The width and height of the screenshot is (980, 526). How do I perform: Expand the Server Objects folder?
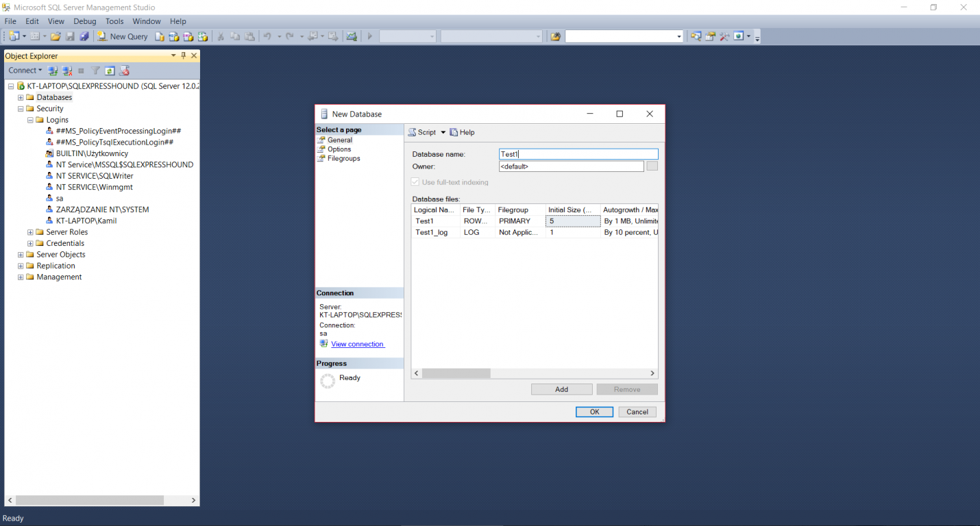point(21,255)
